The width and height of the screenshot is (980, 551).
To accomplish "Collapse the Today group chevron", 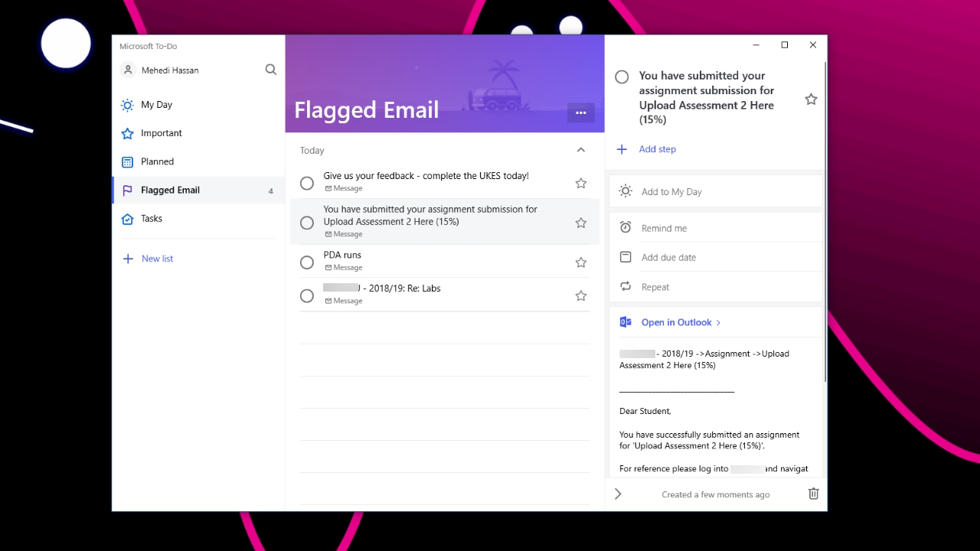I will click(580, 150).
